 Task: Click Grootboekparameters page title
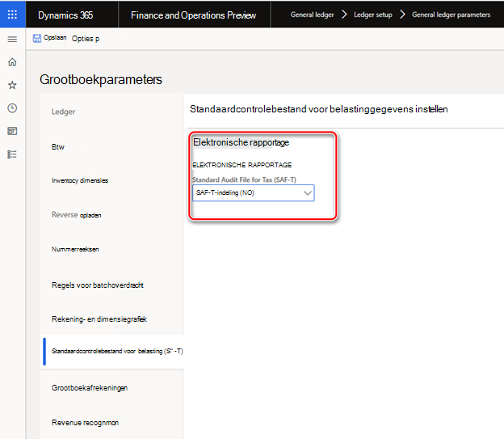point(101,79)
